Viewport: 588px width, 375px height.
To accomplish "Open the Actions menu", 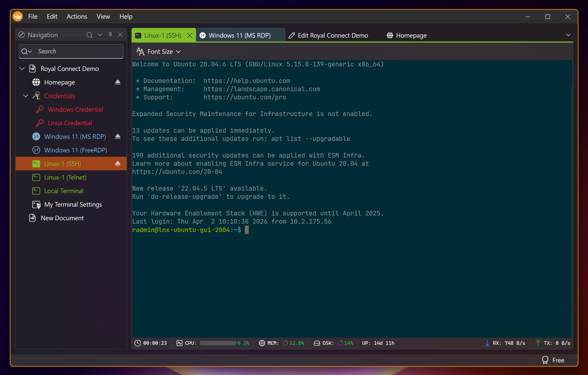I will coord(77,17).
